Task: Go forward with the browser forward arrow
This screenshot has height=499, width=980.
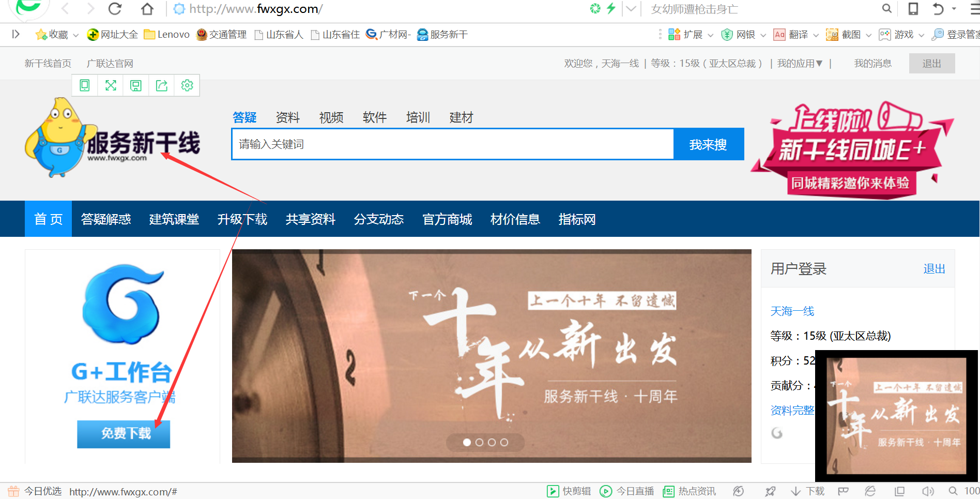Action: 90,9
